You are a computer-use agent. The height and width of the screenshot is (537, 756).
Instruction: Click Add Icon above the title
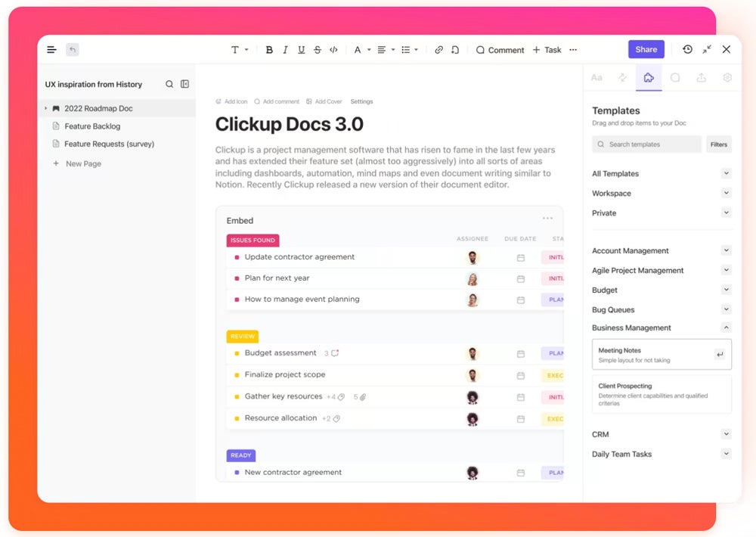point(231,101)
